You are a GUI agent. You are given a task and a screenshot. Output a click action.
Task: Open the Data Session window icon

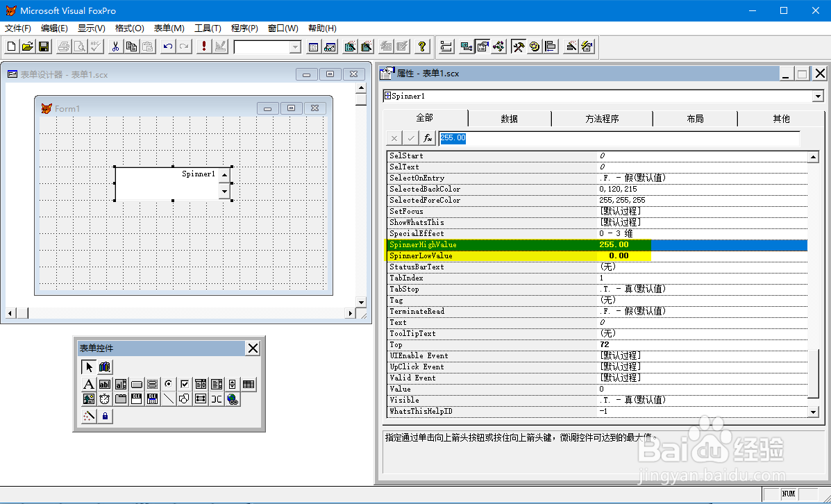pos(330,47)
